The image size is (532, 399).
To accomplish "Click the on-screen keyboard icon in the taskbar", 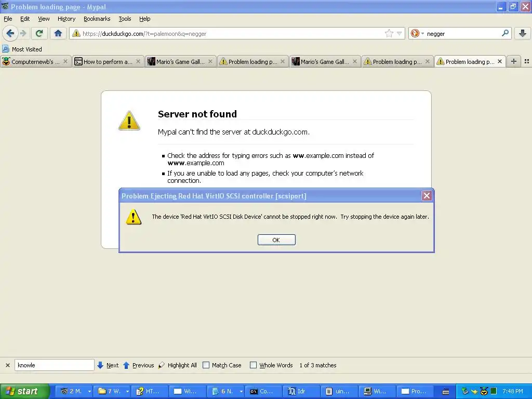I will click(446, 392).
